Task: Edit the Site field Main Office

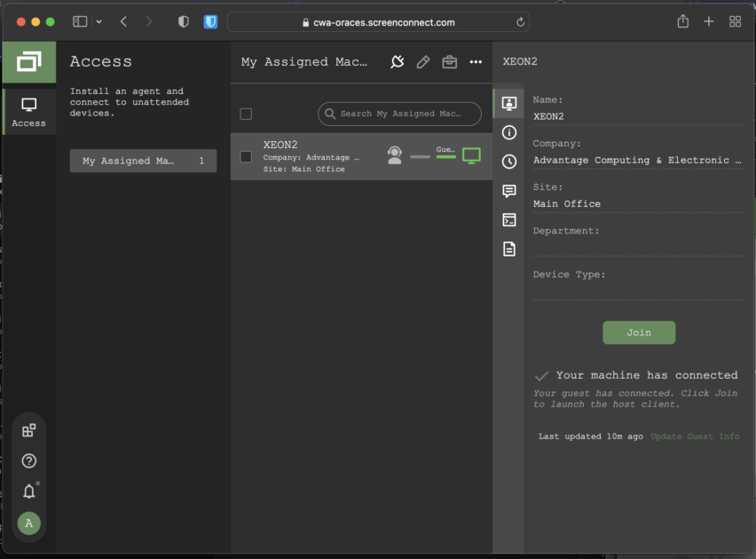Action: coord(638,204)
